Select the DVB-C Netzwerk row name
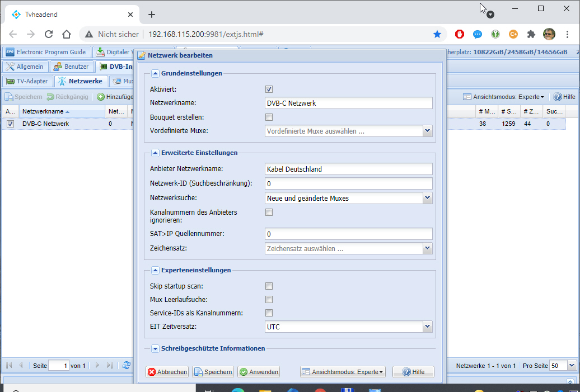Screen dimensions: 580x392 pyautogui.click(x=45, y=124)
